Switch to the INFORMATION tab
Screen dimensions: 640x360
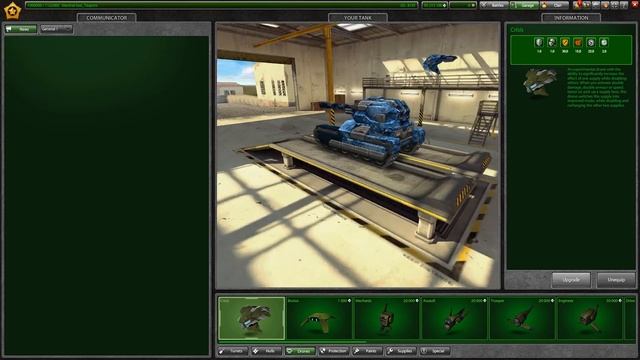tap(571, 18)
